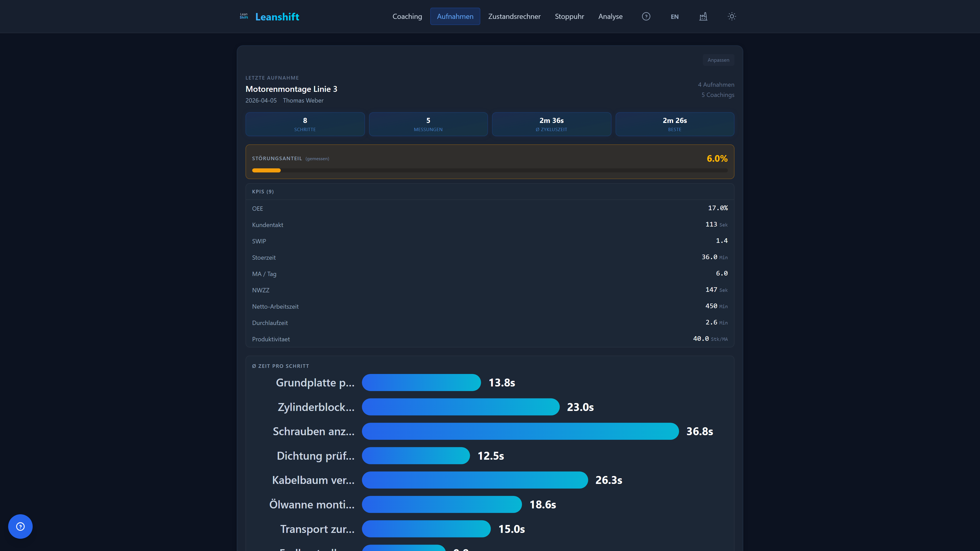Viewport: 980px width, 551px height.
Task: Click the Störungsanteil progress bar
Action: pyautogui.click(x=490, y=170)
